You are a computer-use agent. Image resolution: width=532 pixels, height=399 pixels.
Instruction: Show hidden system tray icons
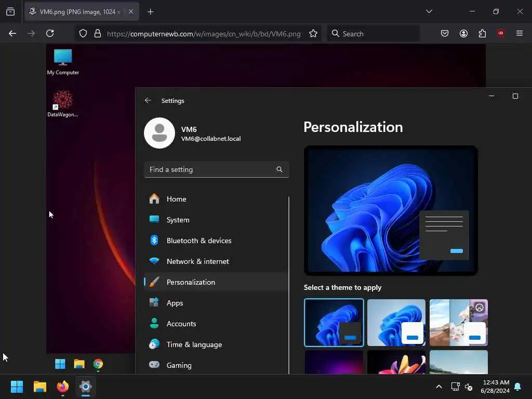[438, 387]
